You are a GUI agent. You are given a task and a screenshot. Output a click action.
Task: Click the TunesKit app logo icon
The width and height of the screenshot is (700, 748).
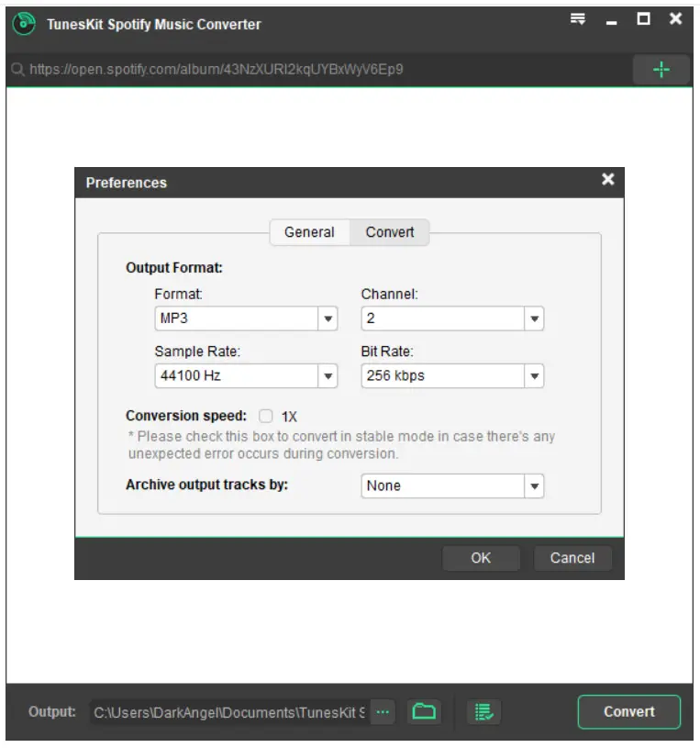click(24, 24)
